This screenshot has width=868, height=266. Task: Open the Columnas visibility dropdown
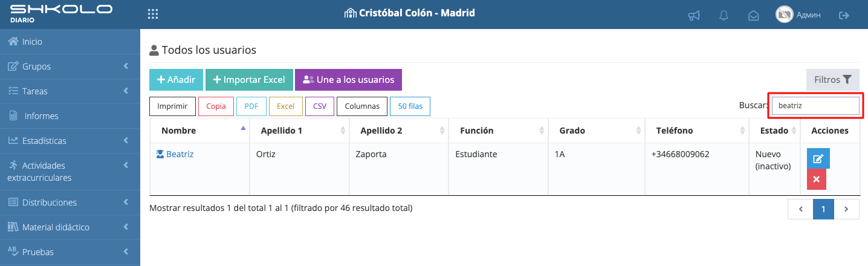(362, 106)
